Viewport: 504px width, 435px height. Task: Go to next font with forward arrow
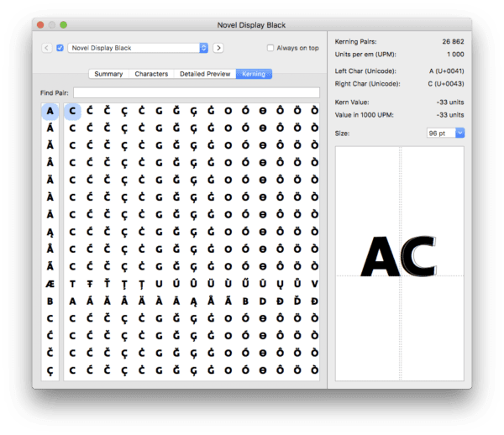coord(218,48)
